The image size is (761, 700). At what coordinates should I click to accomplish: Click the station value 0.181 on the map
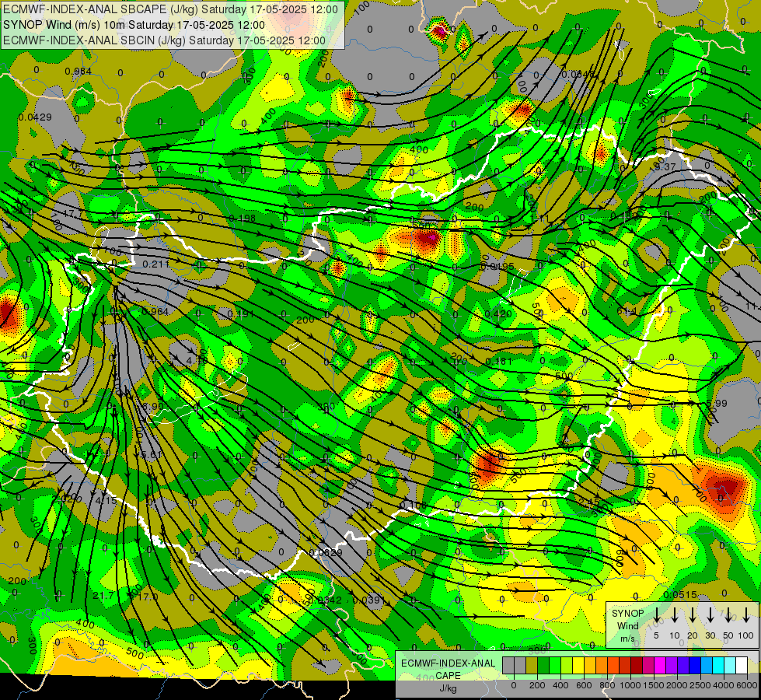coord(498,361)
